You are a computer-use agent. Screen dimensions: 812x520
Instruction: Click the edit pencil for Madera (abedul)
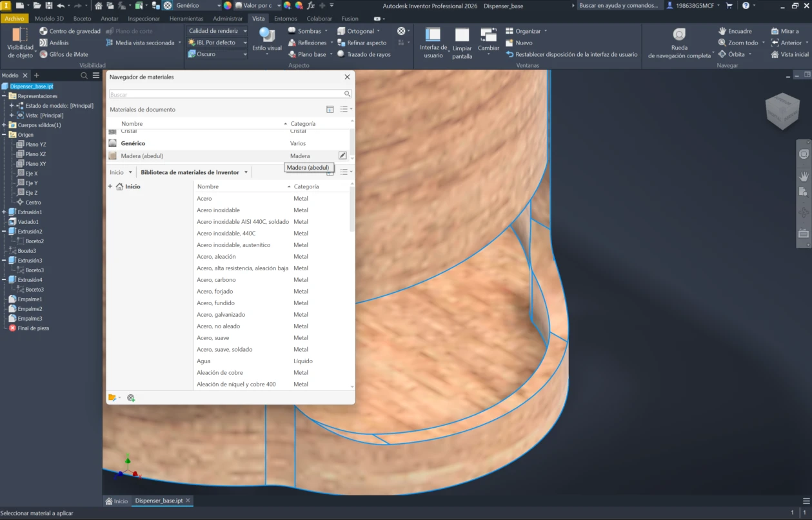(x=342, y=155)
